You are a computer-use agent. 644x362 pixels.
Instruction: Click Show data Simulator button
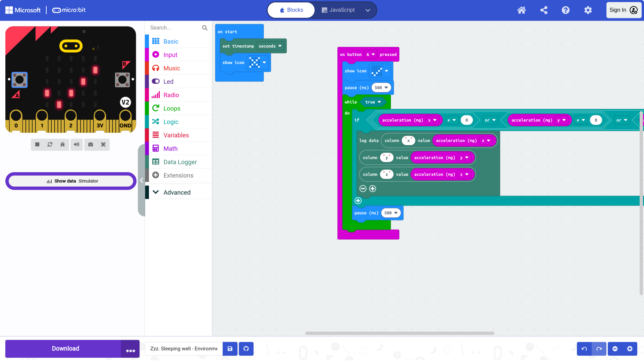click(x=71, y=181)
